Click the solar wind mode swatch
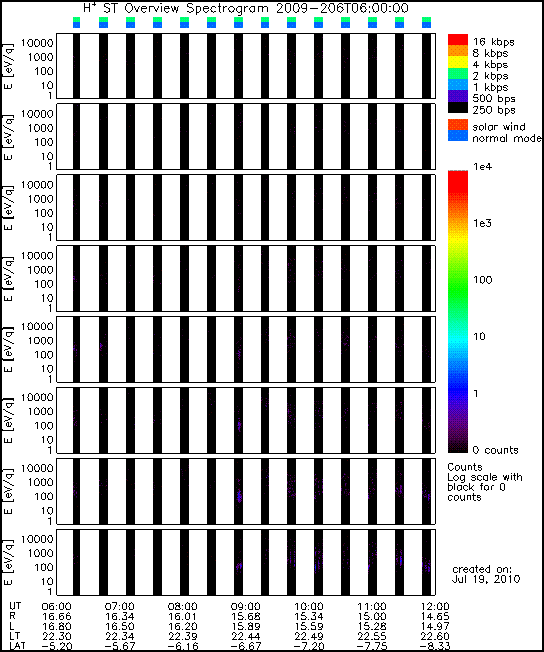The width and height of the screenshot is (544, 652). click(x=457, y=125)
